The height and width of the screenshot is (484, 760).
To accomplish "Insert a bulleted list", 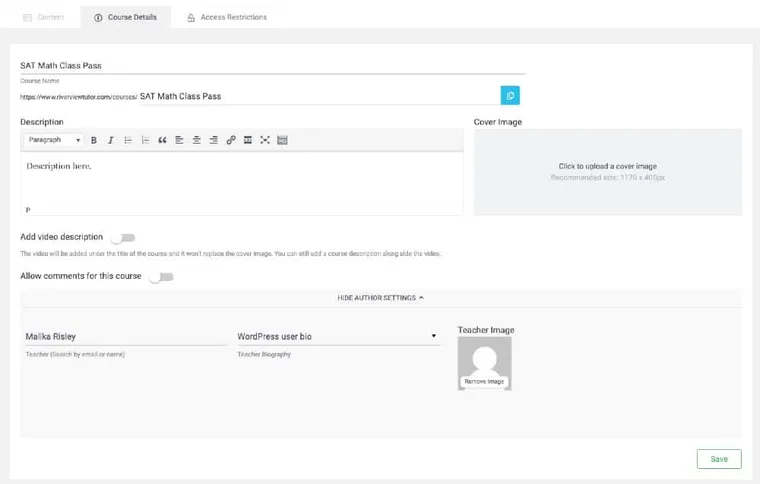I will 128,140.
